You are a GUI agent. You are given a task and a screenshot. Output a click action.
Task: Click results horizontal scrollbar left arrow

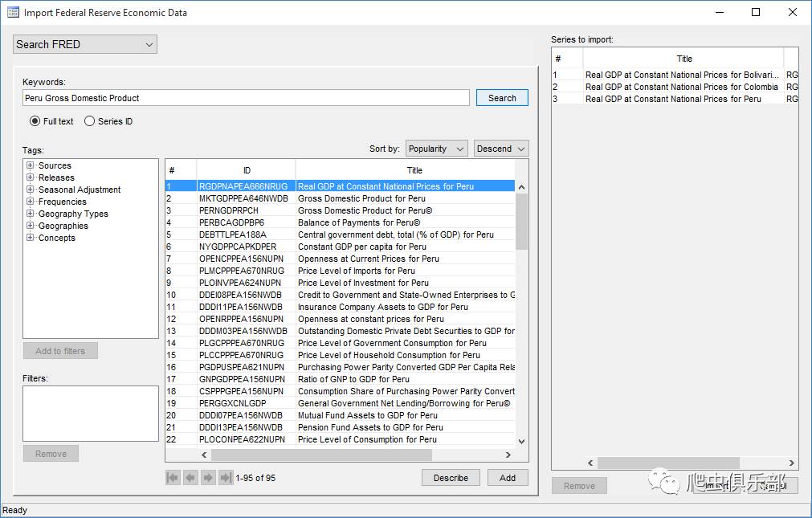coord(204,455)
